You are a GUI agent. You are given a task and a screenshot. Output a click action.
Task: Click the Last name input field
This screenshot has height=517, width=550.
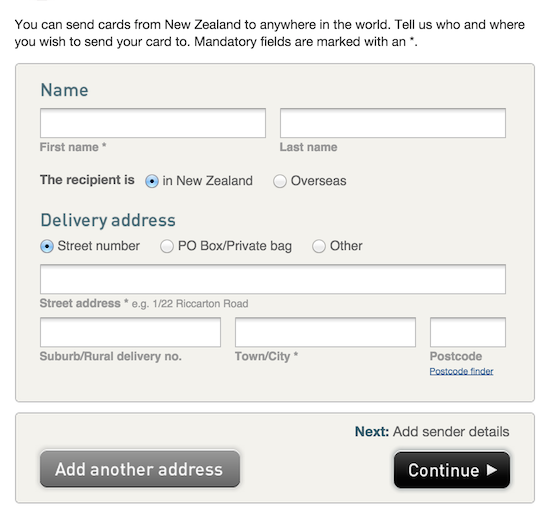tap(393, 123)
